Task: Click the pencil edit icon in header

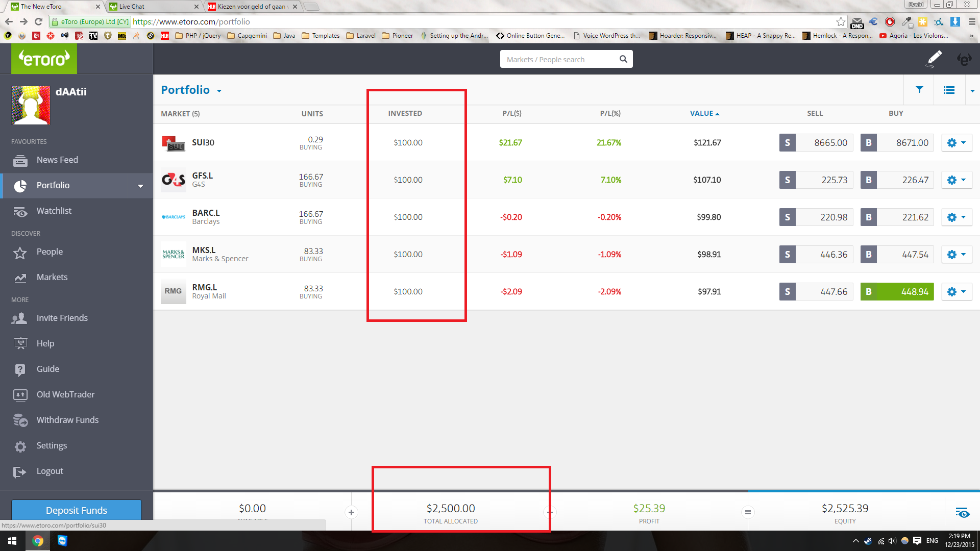Action: pos(934,59)
